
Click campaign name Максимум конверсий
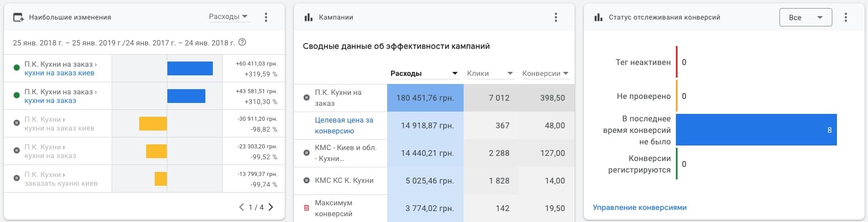(x=334, y=208)
